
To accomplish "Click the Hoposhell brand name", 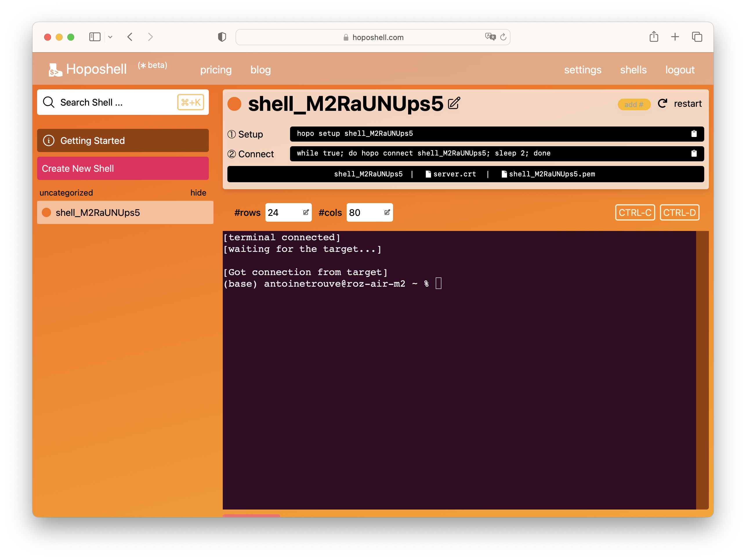I will click(96, 69).
